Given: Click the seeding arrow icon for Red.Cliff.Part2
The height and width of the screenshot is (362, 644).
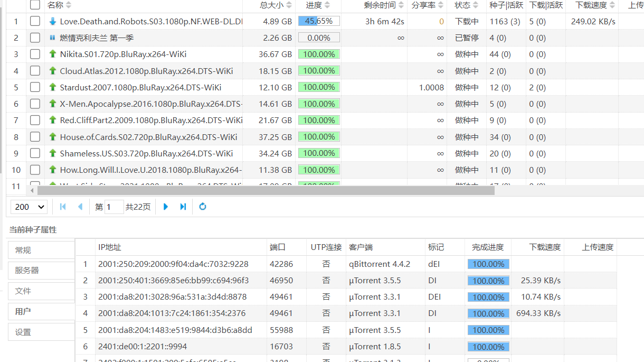Looking at the screenshot, I should [x=52, y=120].
